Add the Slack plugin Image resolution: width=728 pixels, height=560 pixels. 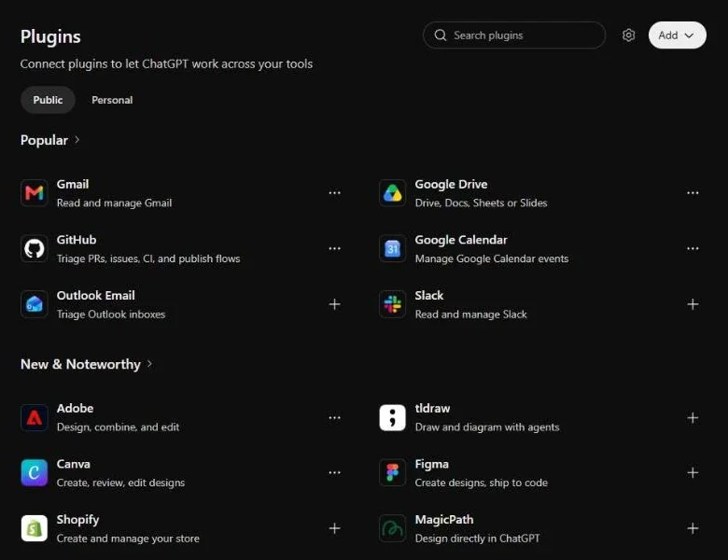[x=693, y=304]
